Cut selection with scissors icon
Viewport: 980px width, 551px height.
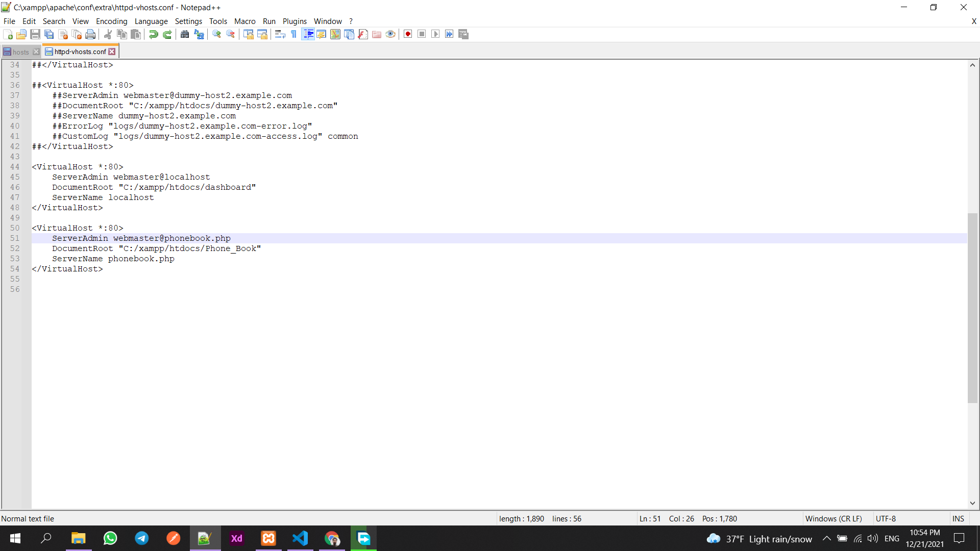coord(108,34)
